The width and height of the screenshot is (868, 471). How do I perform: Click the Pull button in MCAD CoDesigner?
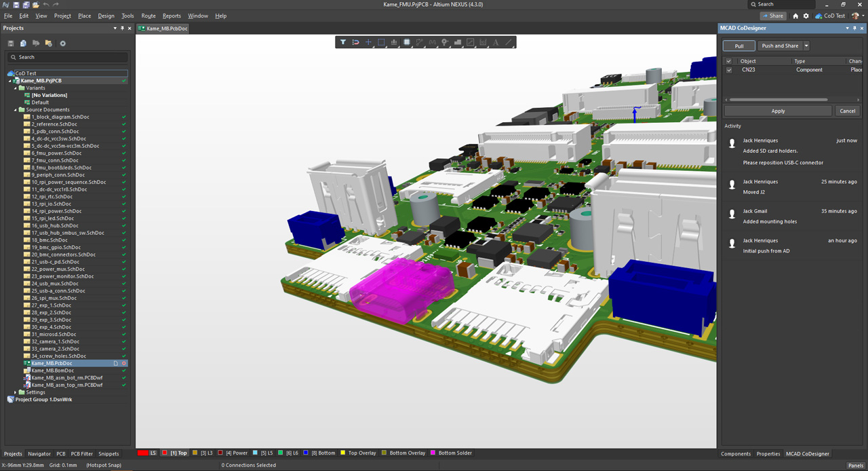click(738, 45)
